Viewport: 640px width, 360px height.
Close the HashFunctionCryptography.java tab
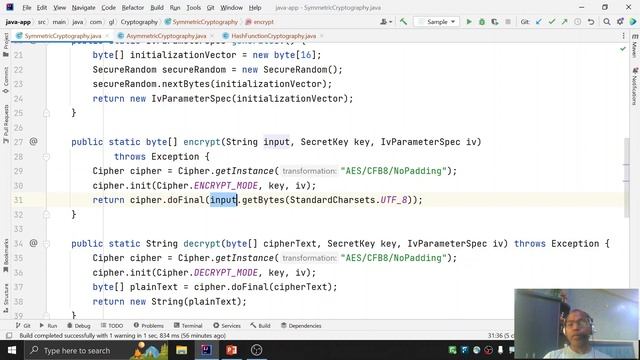pyautogui.click(x=322, y=36)
